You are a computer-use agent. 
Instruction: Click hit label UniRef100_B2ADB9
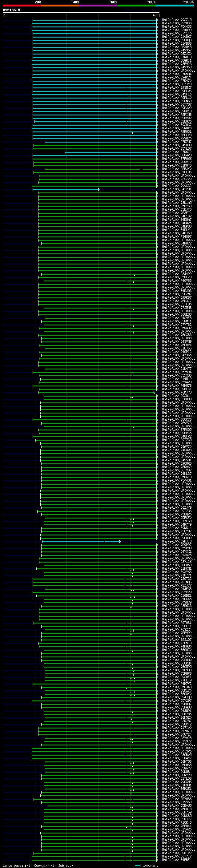tap(177, 400)
